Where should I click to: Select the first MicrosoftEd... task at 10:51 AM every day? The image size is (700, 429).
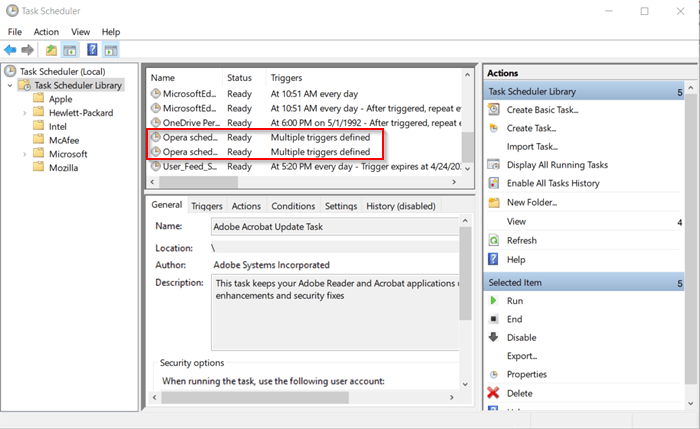pos(306,94)
